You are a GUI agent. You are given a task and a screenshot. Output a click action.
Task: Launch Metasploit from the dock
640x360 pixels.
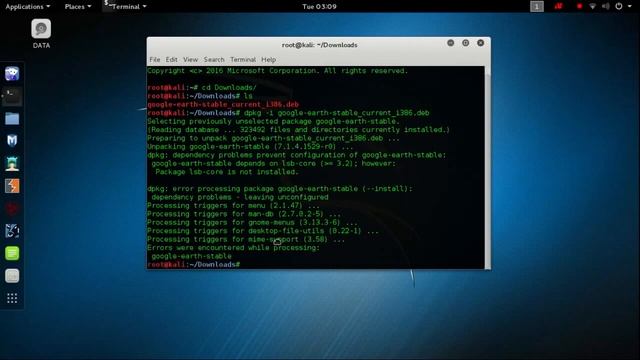click(12, 141)
